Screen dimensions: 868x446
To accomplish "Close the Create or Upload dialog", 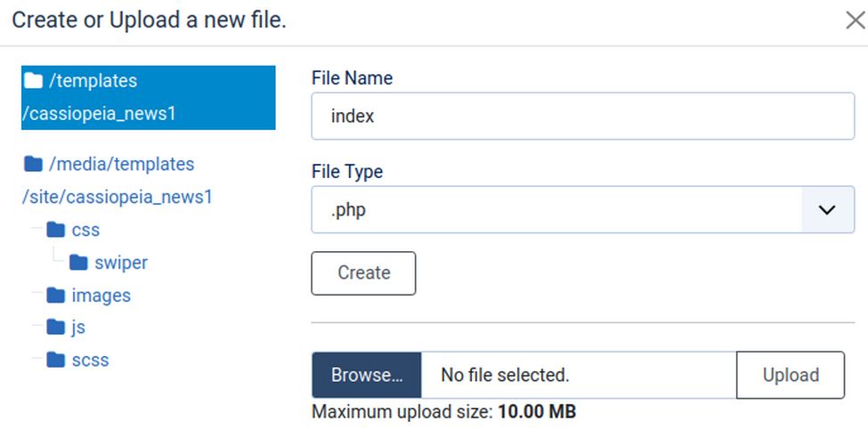I will click(855, 20).
